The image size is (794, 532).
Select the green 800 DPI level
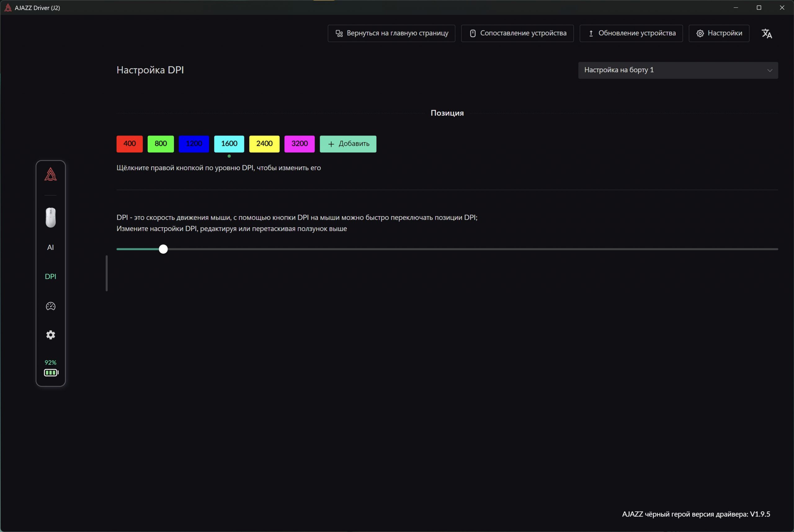pos(161,144)
